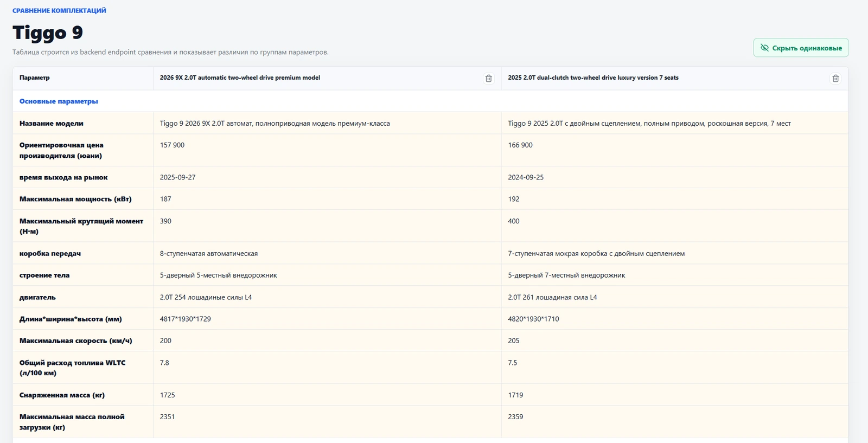
Task: Click the "Максимальная масса полной загрузки (кг)" label
Action: (72, 422)
